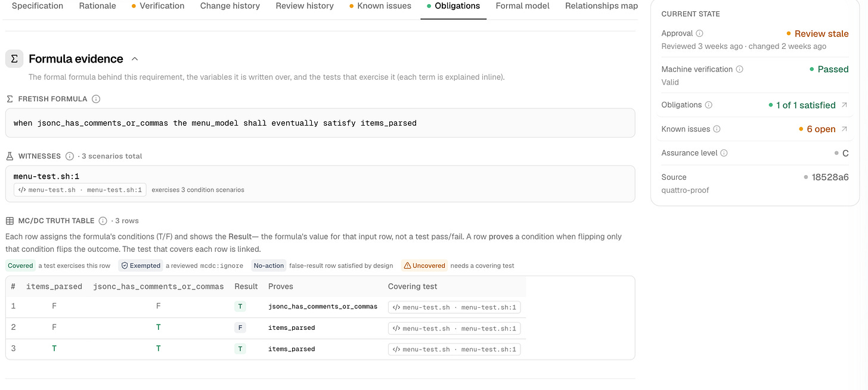Click the Exempted legend badge
Screen dimensions: 868x390
coord(141,266)
